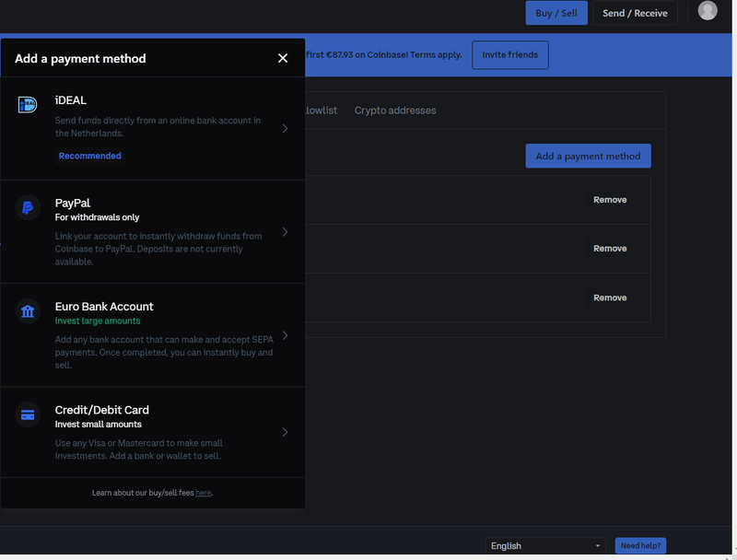Click the Invite friends button
The image size is (737, 560).
coord(510,55)
